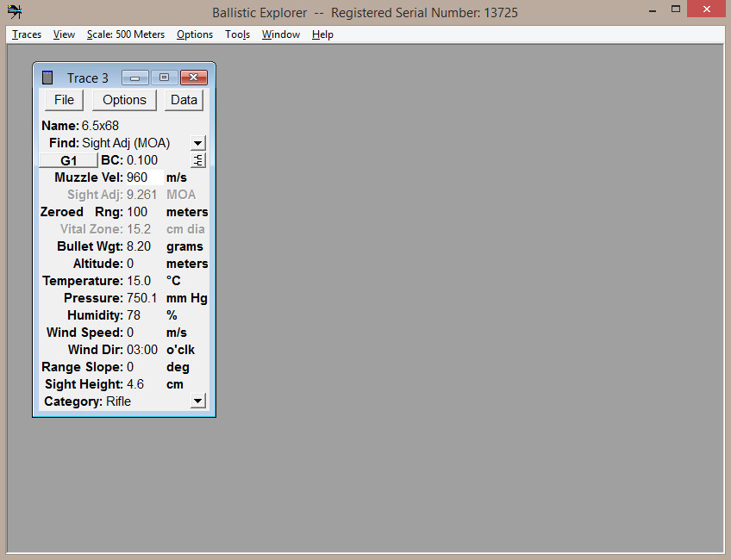The height and width of the screenshot is (560, 731).
Task: Close the Ballistic Explorer main window
Action: (707, 9)
